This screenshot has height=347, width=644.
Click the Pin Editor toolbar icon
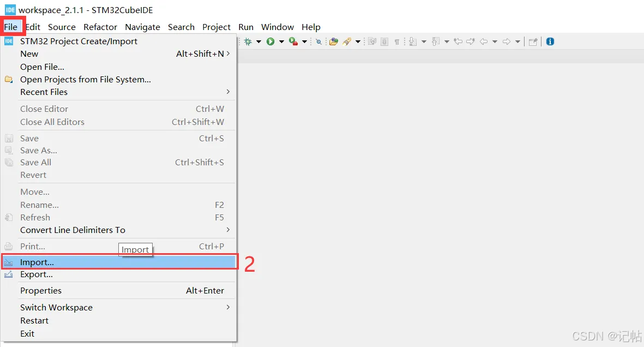533,41
